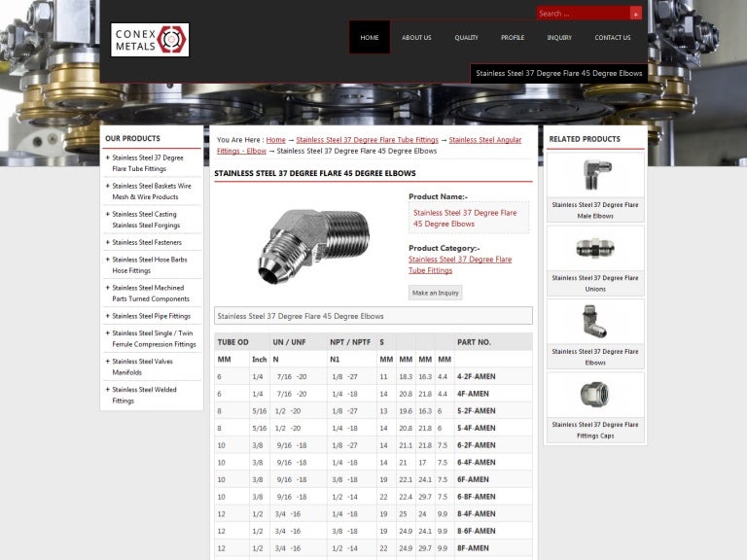
Task: Open Stainless Steel Welded Fittings in sidebar
Action: (144, 395)
